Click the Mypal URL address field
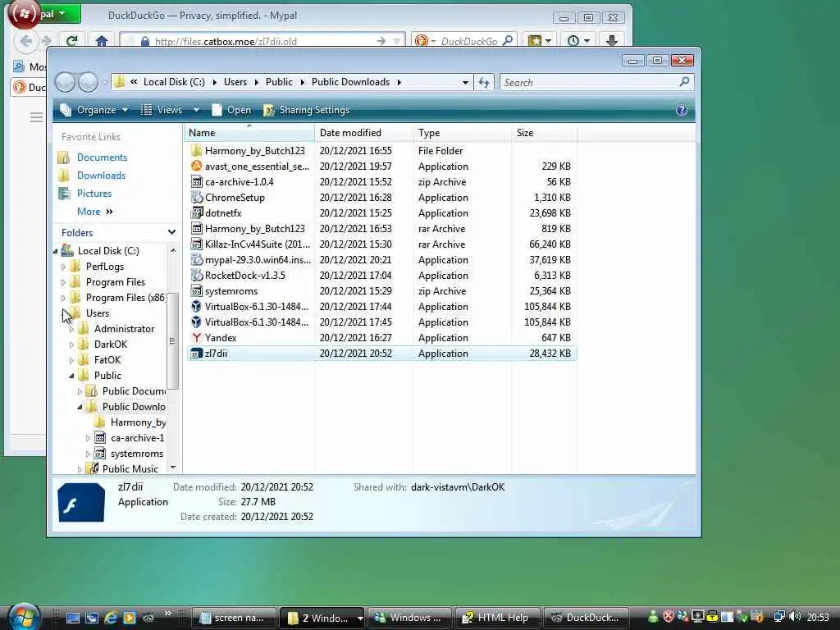This screenshot has height=630, width=840. point(262,41)
